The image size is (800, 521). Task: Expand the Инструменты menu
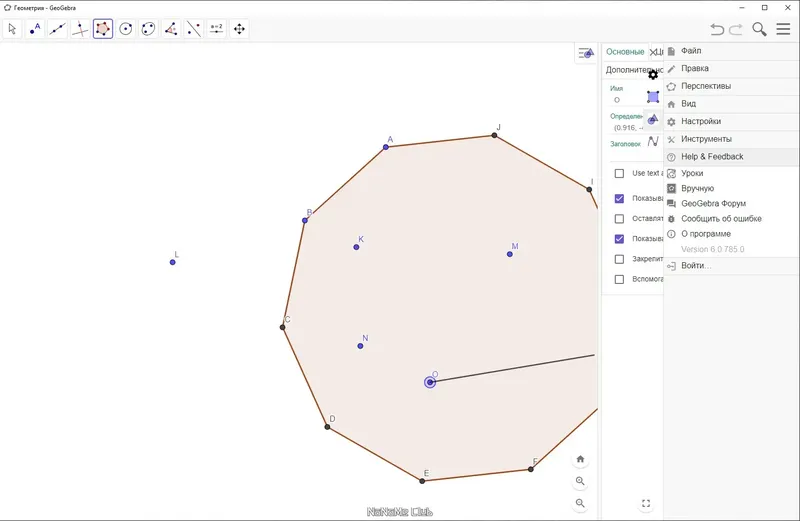pyautogui.click(x=732, y=139)
